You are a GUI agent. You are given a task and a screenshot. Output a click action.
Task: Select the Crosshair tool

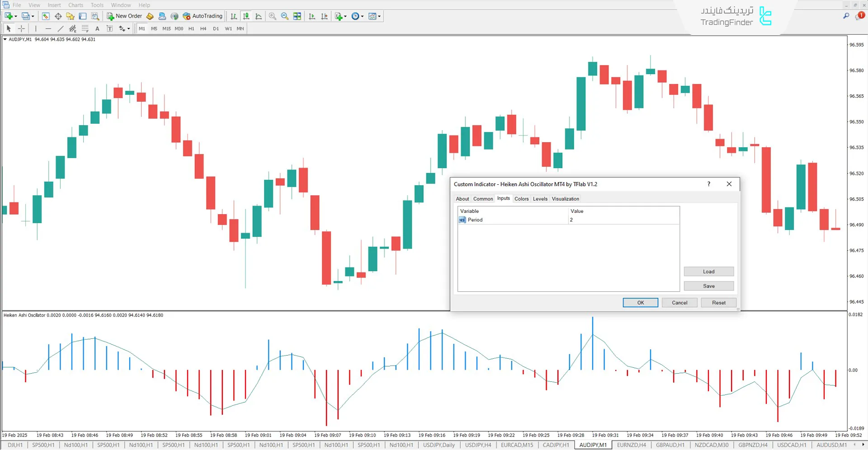[21, 28]
